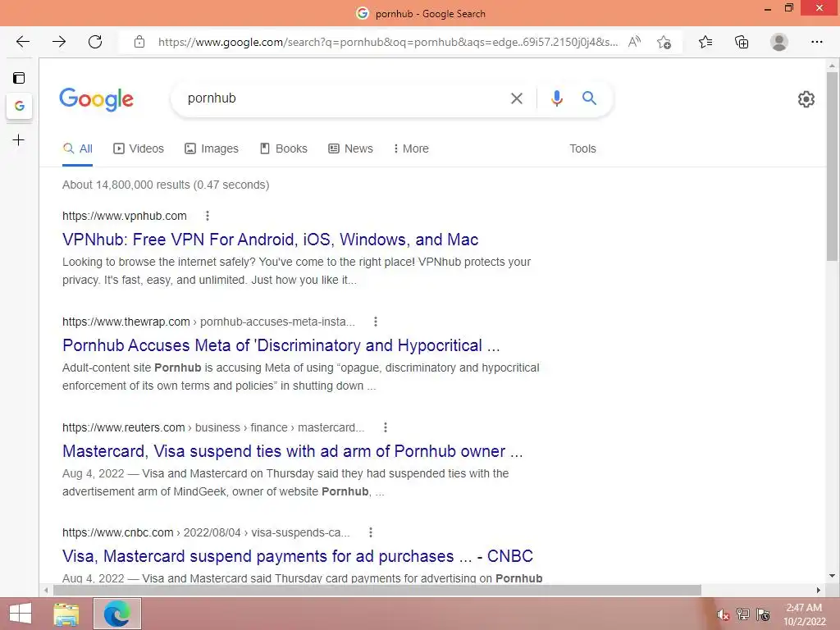Viewport: 840px width, 630px height.
Task: Click the network tray icon
Action: click(743, 614)
